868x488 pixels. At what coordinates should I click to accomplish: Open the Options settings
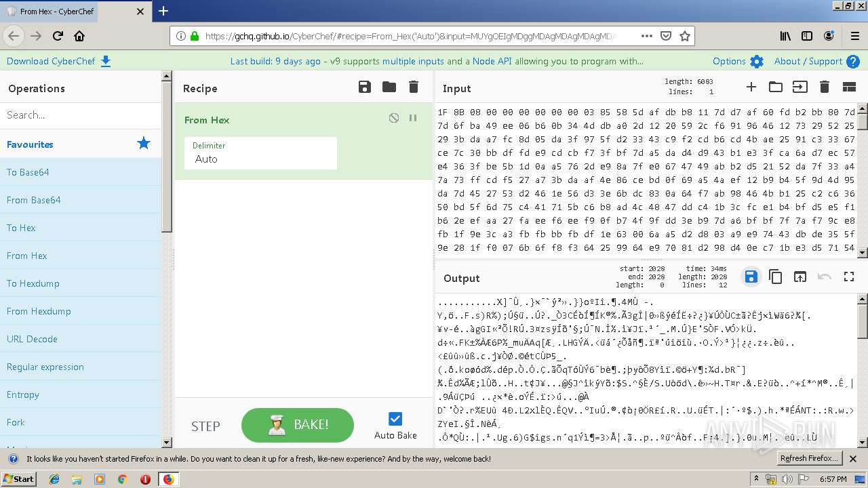tap(738, 61)
